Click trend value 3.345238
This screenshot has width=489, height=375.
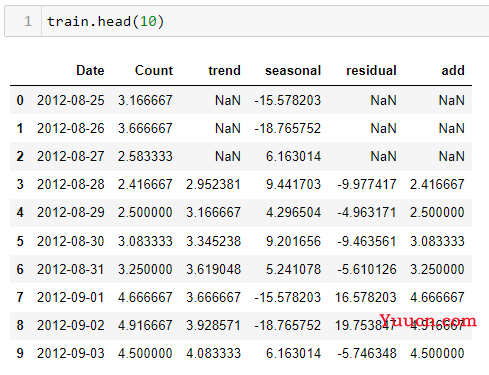213,241
